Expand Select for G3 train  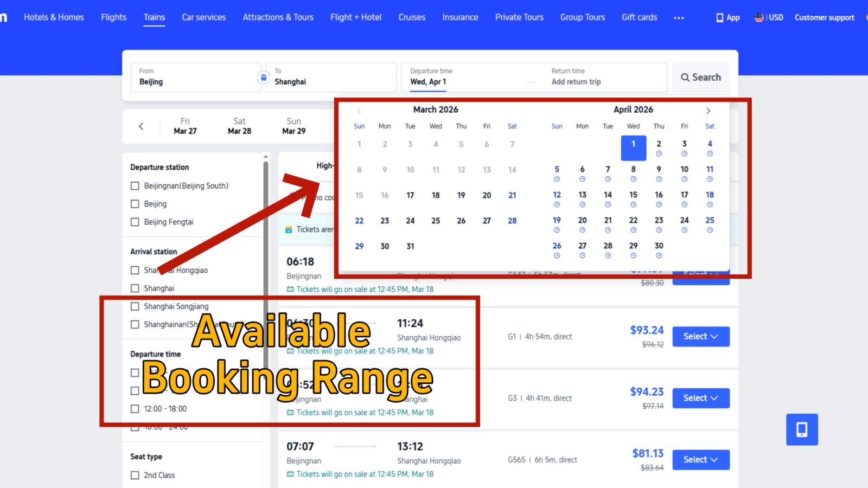[x=701, y=398]
